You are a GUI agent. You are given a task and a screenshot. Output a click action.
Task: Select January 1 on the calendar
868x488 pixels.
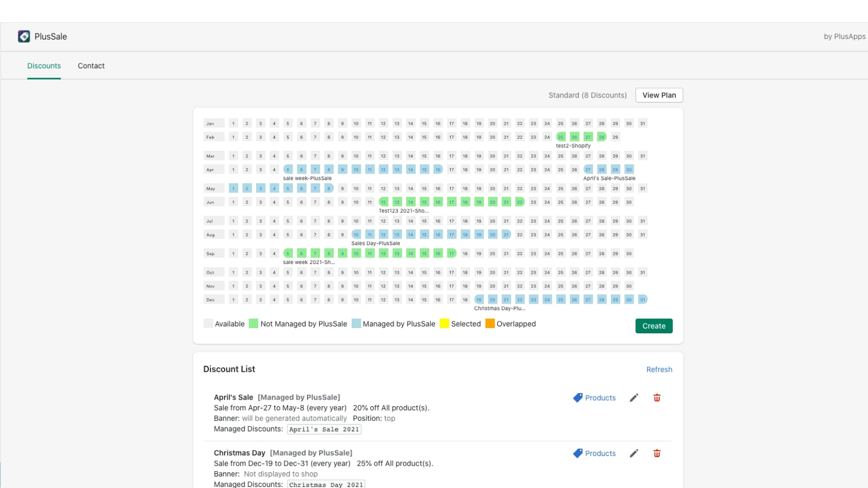233,124
